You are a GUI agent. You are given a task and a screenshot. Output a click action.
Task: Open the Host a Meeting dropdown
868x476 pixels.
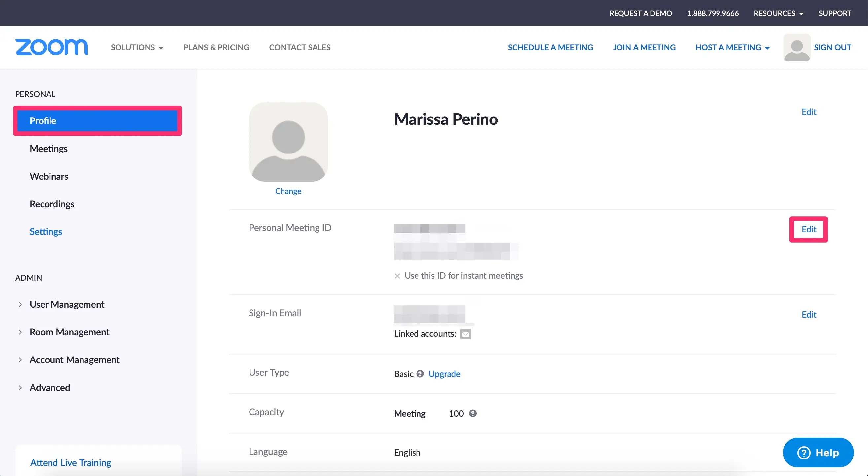733,47
